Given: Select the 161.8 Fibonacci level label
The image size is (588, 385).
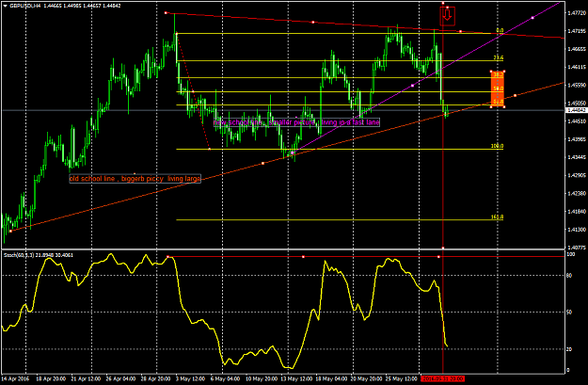Looking at the screenshot, I should coord(497,217).
